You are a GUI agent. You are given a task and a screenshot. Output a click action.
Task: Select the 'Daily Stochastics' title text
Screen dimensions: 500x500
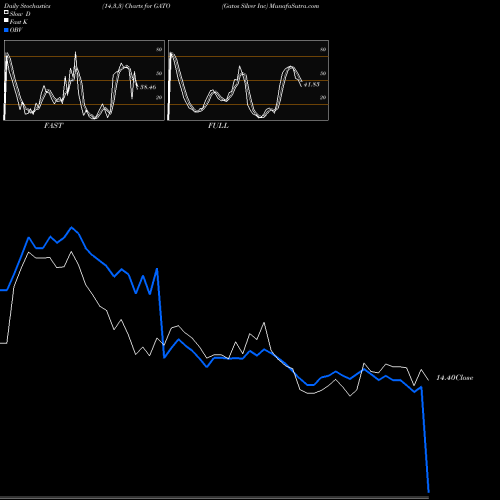tap(27, 6)
